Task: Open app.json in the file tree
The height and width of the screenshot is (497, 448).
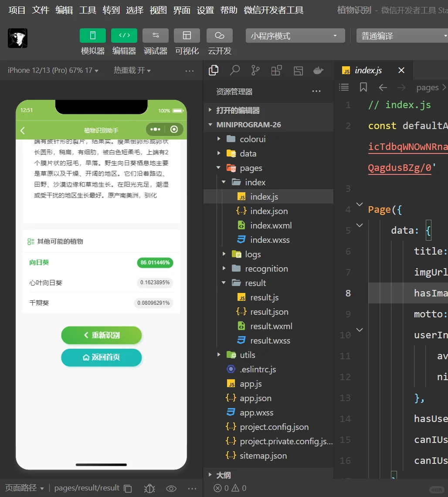Action: tap(268, 398)
